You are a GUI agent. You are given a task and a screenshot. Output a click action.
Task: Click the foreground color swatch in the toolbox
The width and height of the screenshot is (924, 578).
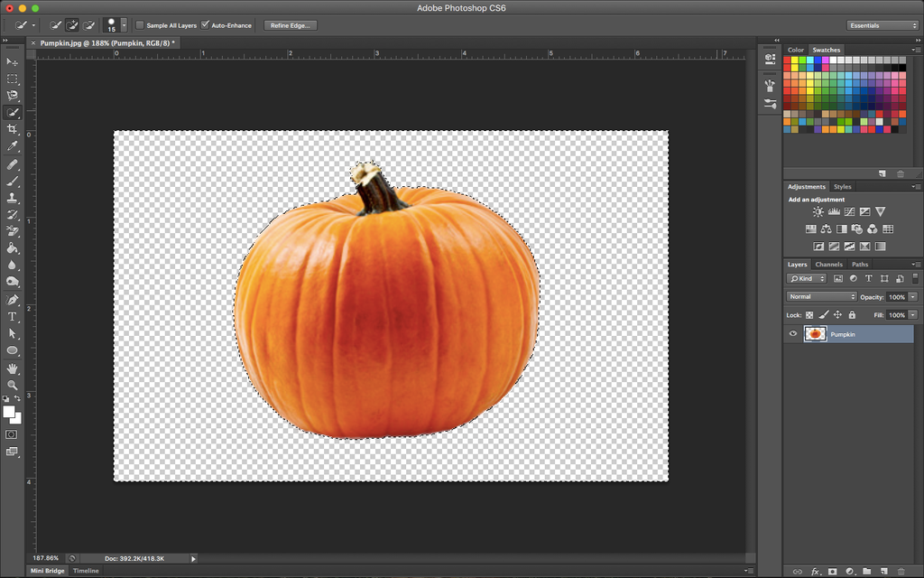point(9,412)
